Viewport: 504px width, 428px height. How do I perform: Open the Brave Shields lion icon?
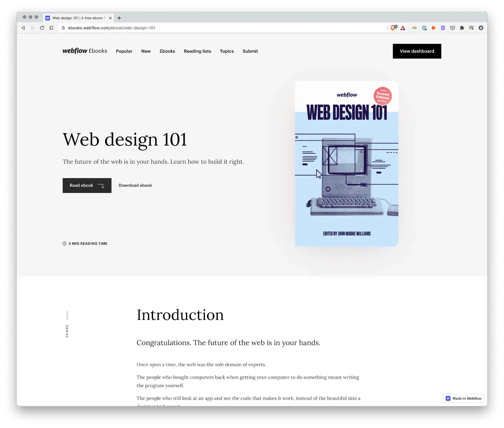tap(393, 28)
